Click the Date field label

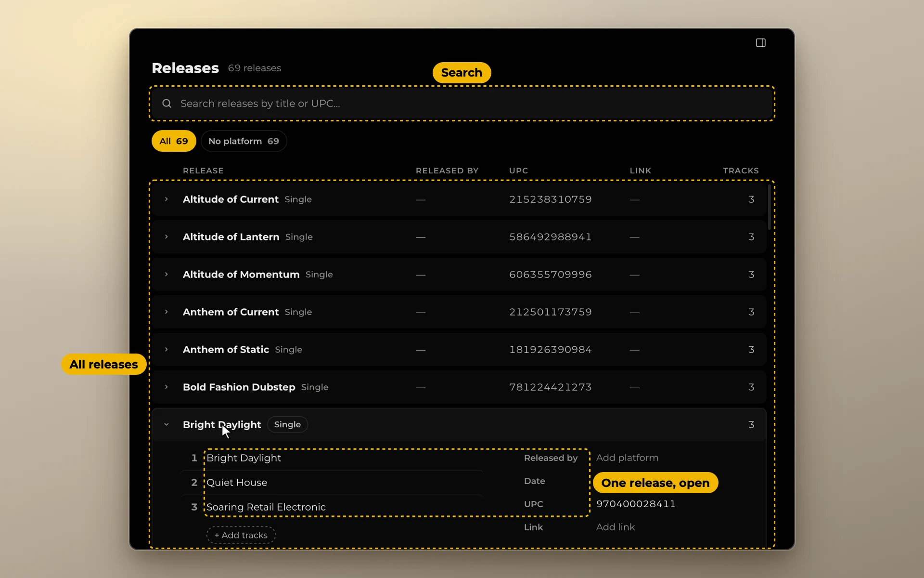click(x=535, y=481)
